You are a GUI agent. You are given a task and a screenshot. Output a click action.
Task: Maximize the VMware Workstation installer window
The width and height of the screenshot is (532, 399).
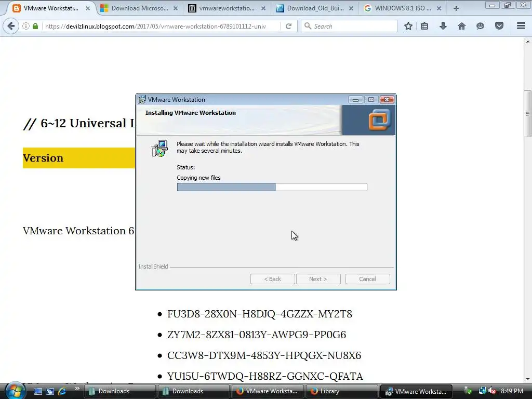tap(371, 99)
